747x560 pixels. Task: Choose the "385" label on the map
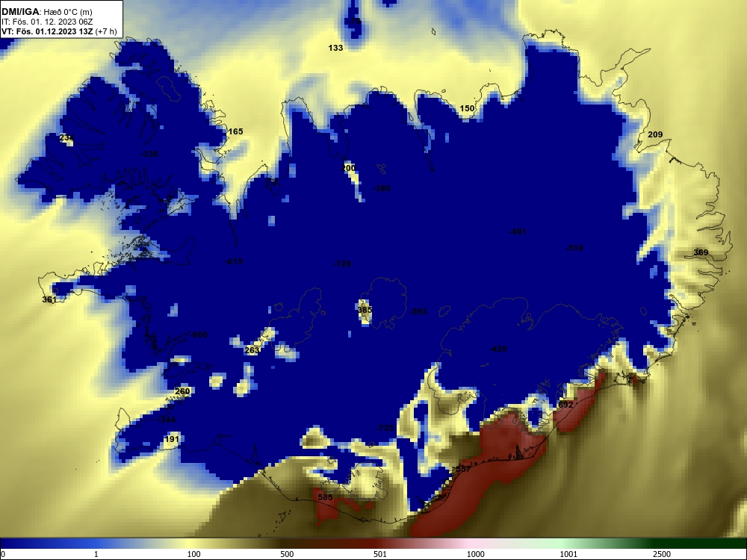(x=365, y=310)
